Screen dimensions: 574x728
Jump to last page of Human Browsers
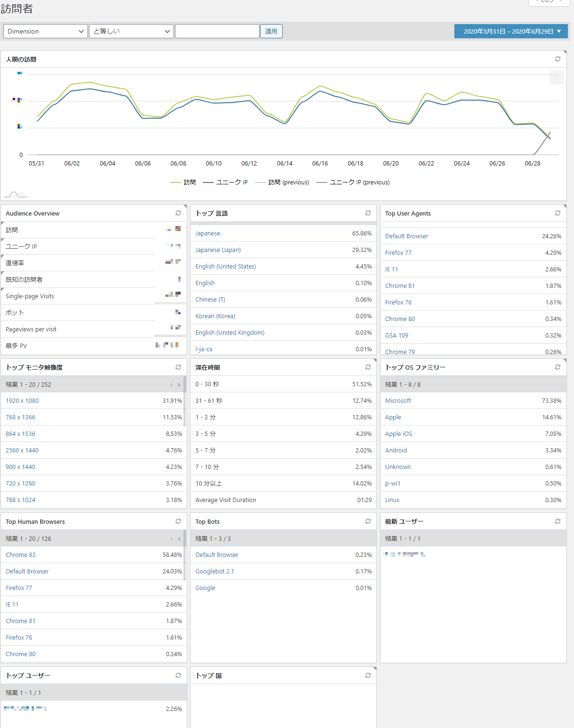click(x=179, y=539)
